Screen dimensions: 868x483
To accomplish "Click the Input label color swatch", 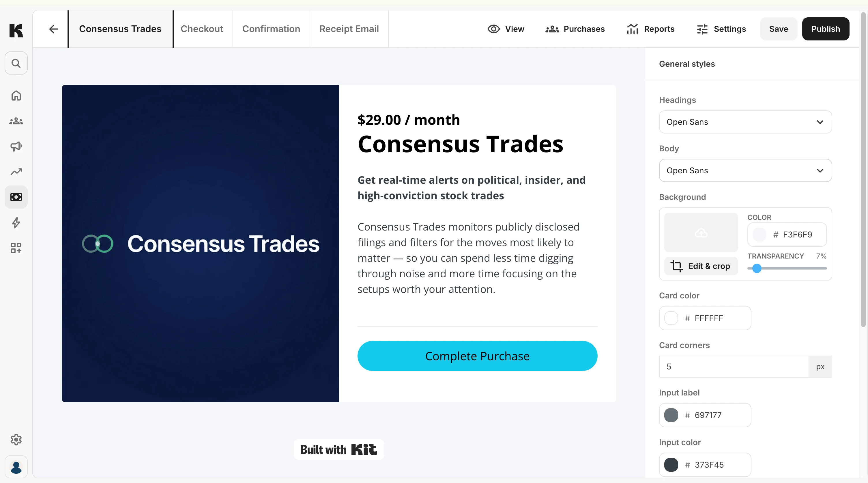I will (x=671, y=415).
